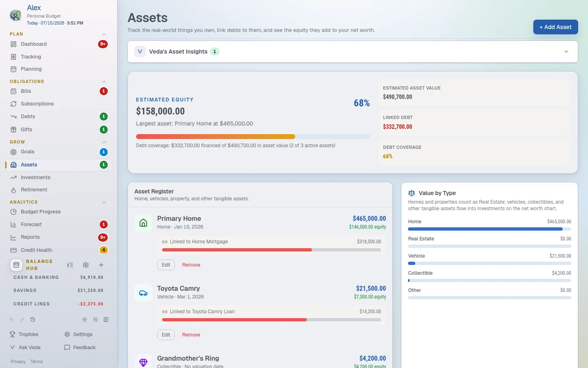Click the Toyota Camry Loan progress bar
The height and width of the screenshot is (368, 588).
[x=272, y=320]
